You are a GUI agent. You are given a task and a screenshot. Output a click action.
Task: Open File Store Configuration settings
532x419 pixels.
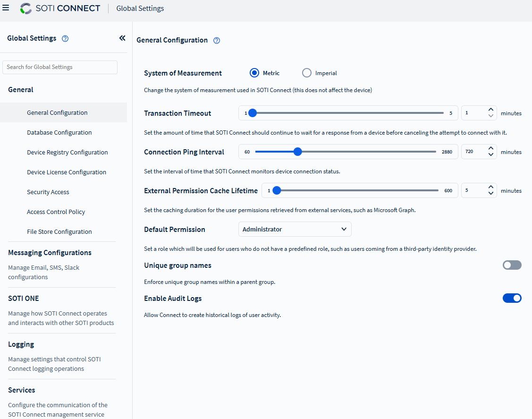coord(59,231)
